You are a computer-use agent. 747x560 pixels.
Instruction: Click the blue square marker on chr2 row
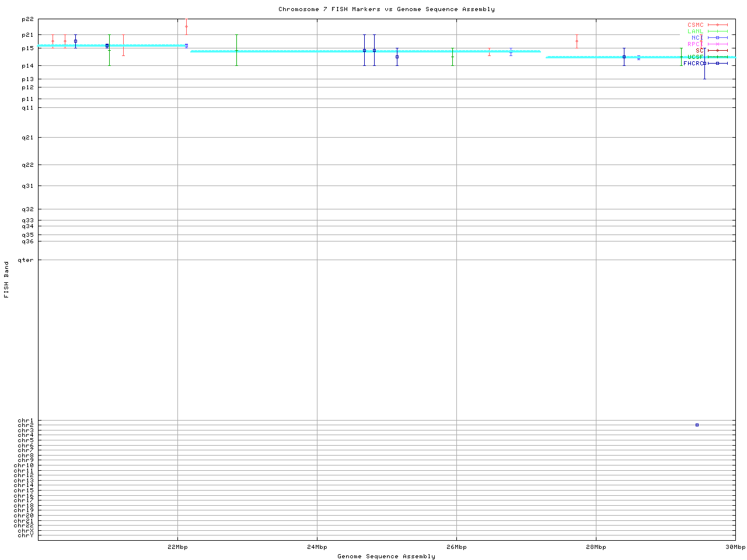click(697, 425)
